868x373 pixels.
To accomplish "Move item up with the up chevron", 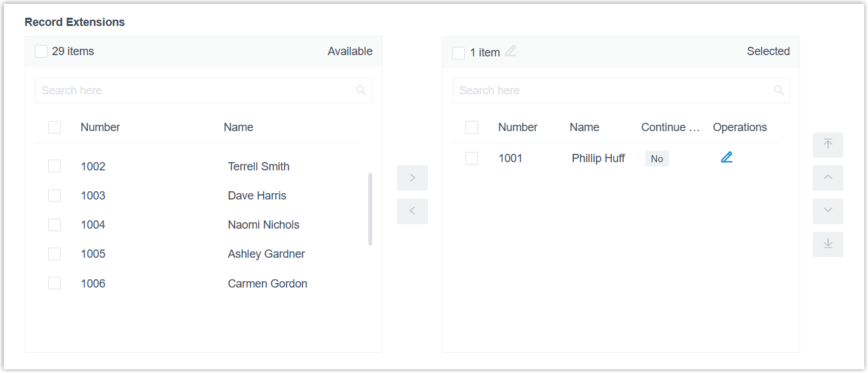I will pos(827,178).
